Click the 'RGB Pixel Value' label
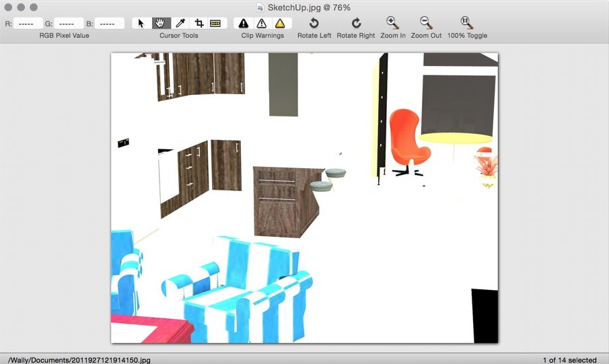Screen dimensions: 609x364 [64, 36]
